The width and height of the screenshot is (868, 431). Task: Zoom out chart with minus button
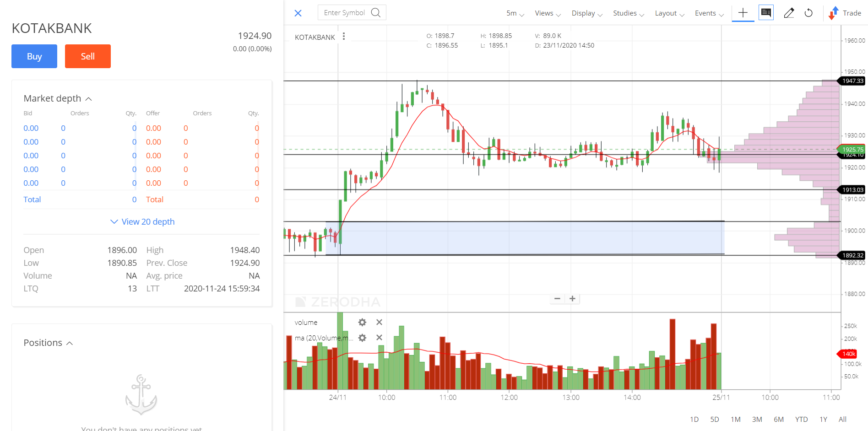tap(557, 299)
